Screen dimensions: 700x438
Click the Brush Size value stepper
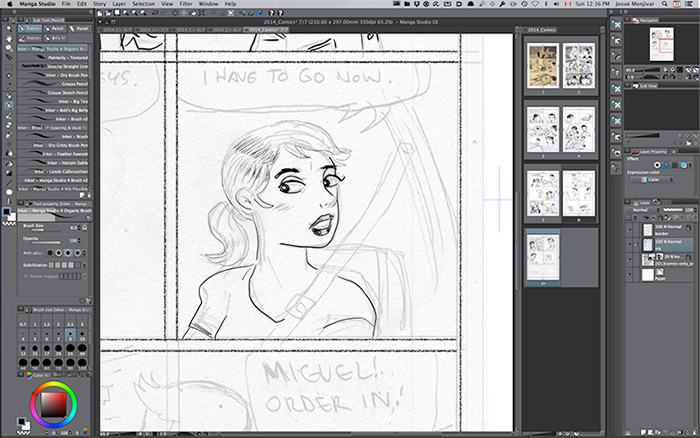click(x=79, y=228)
